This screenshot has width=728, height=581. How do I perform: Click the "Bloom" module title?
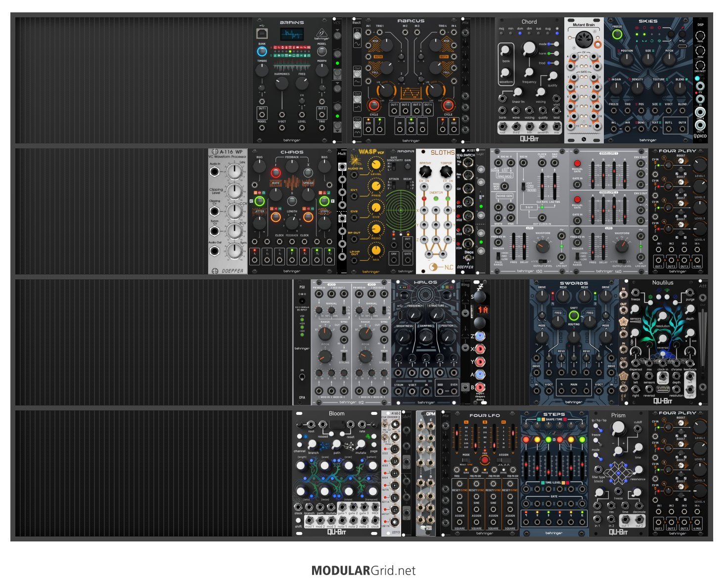(x=336, y=413)
